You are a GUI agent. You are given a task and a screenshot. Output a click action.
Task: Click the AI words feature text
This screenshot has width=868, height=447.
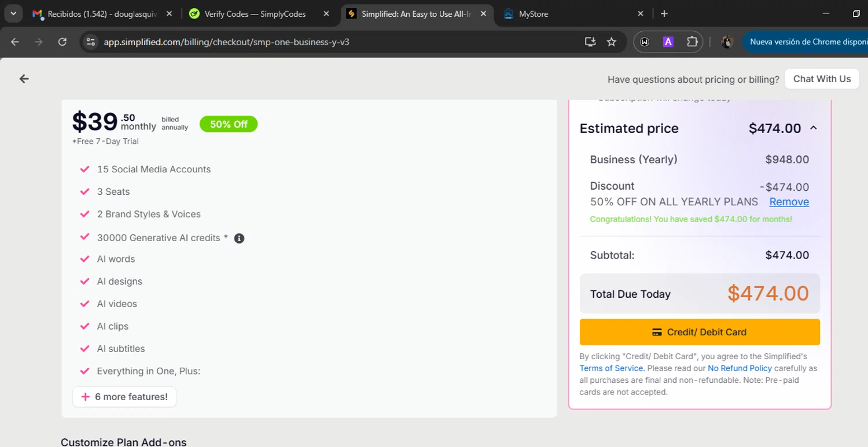116,259
